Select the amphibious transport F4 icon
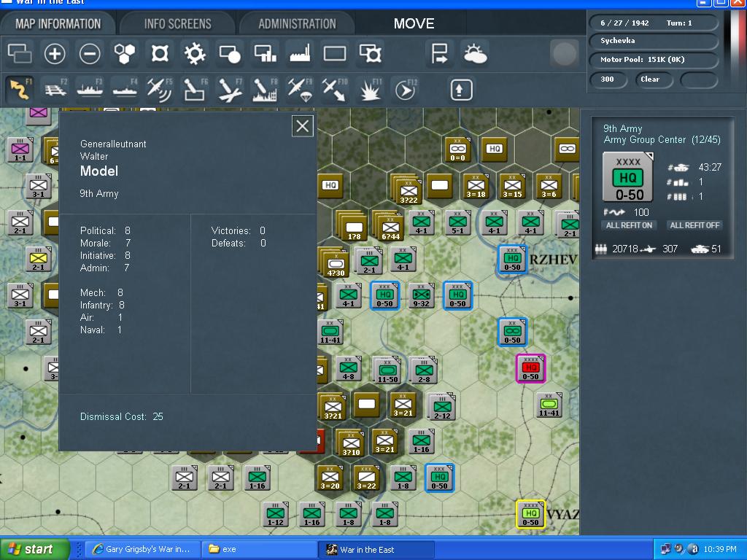747x560 pixels. coord(125,90)
